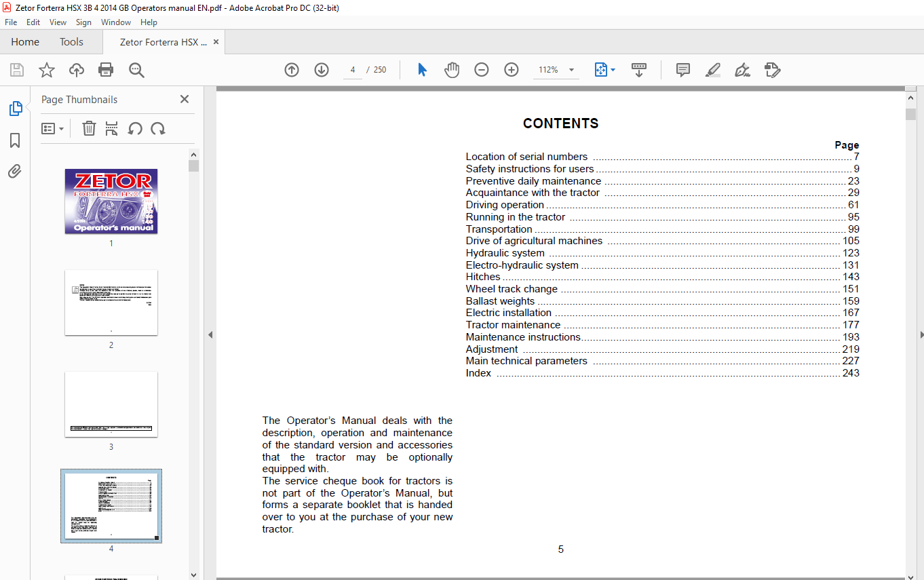Open the Window menu
Viewport: 924px width, 580px height.
coord(116,22)
